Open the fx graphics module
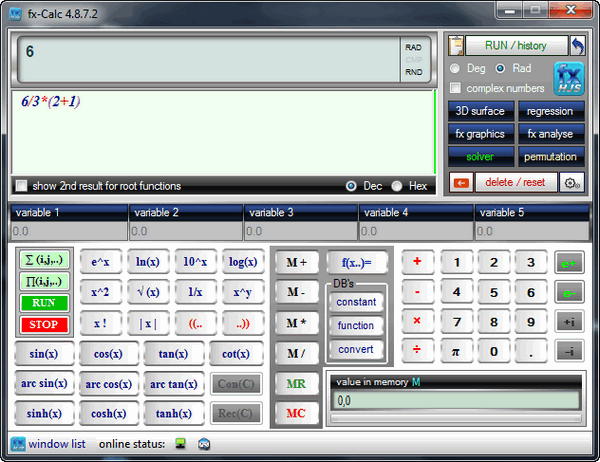Viewport: 600px width, 462px height. 481,134
